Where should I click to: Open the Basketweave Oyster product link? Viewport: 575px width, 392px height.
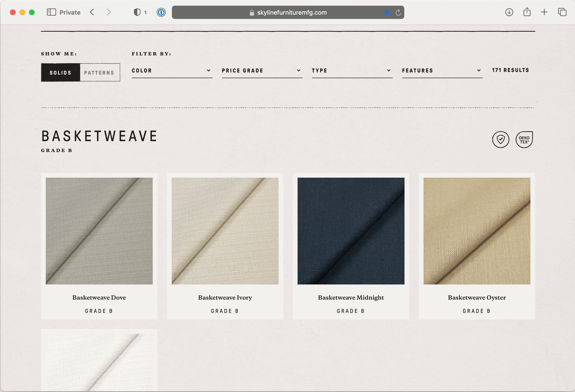477,297
